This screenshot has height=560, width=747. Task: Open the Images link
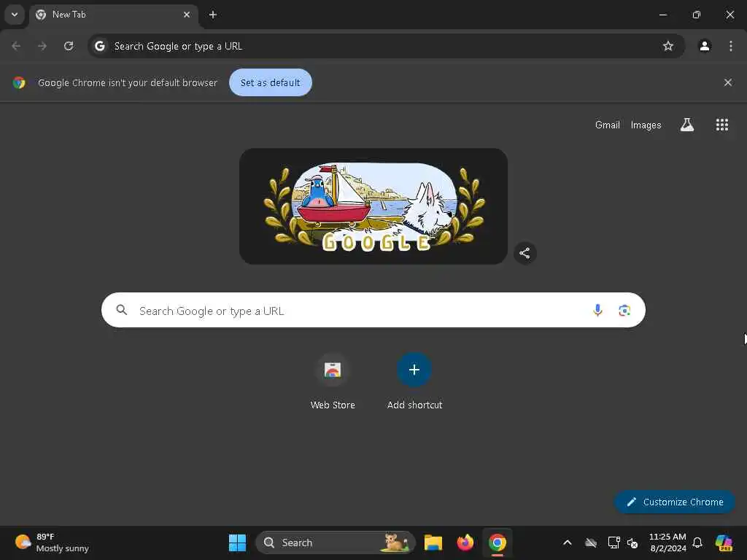(646, 125)
